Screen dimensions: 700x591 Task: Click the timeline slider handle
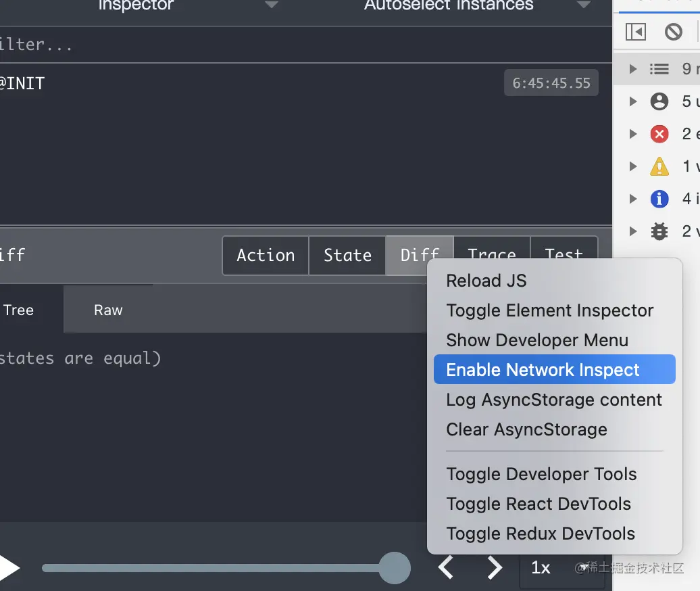(395, 568)
